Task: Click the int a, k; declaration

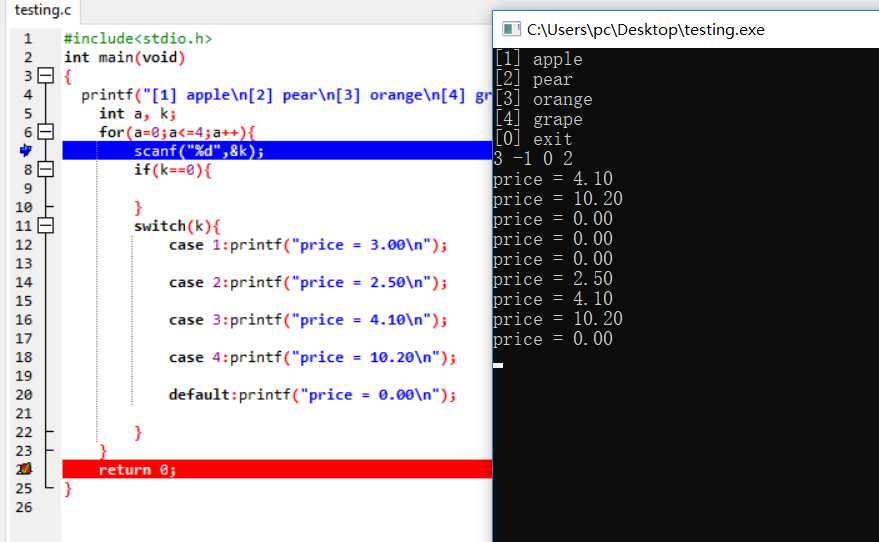Action: [137, 113]
